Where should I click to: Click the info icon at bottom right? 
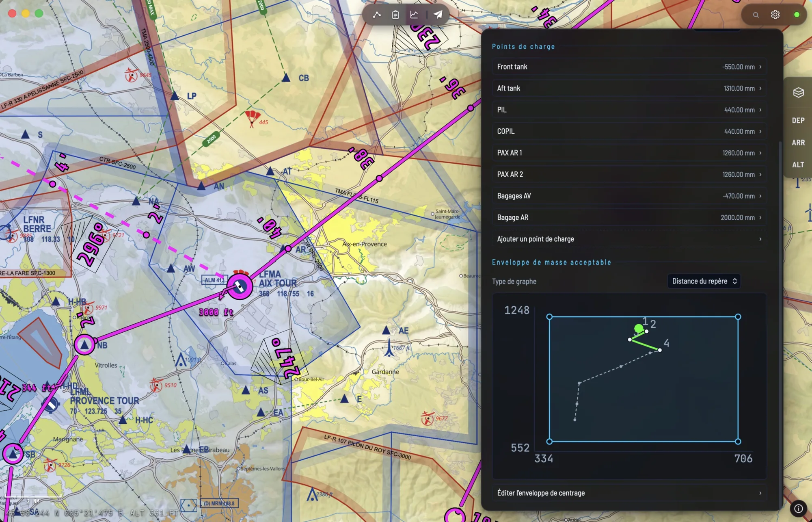(798, 509)
